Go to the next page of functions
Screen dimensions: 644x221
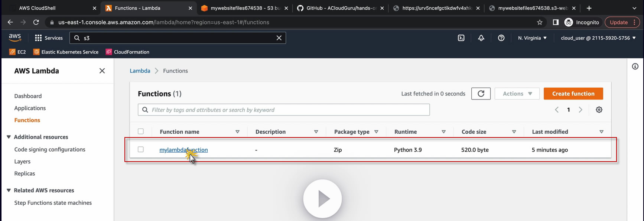[x=580, y=110]
